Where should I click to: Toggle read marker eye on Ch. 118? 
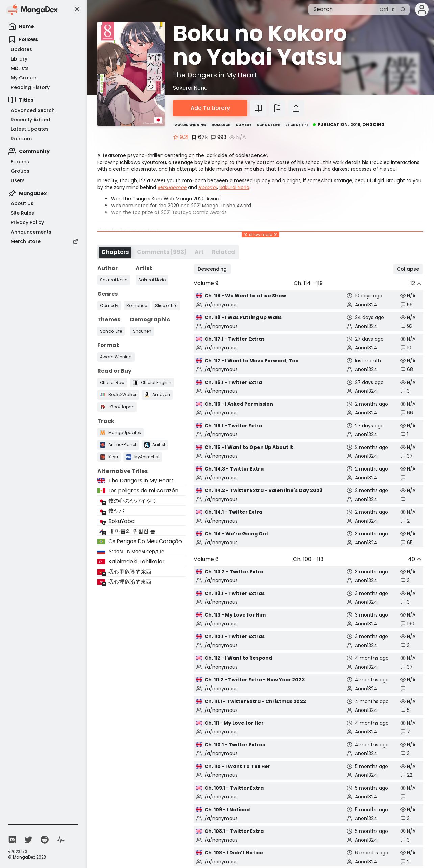(403, 317)
